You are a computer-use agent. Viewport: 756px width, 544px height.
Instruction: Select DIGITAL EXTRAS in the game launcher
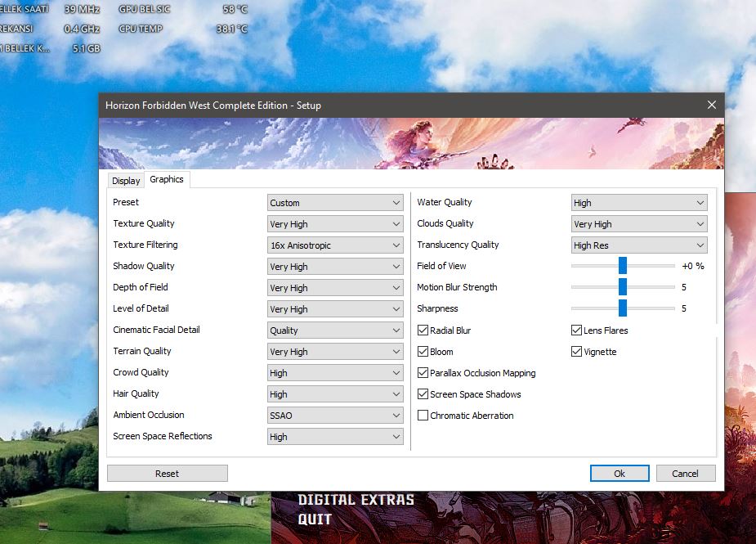pos(356,500)
